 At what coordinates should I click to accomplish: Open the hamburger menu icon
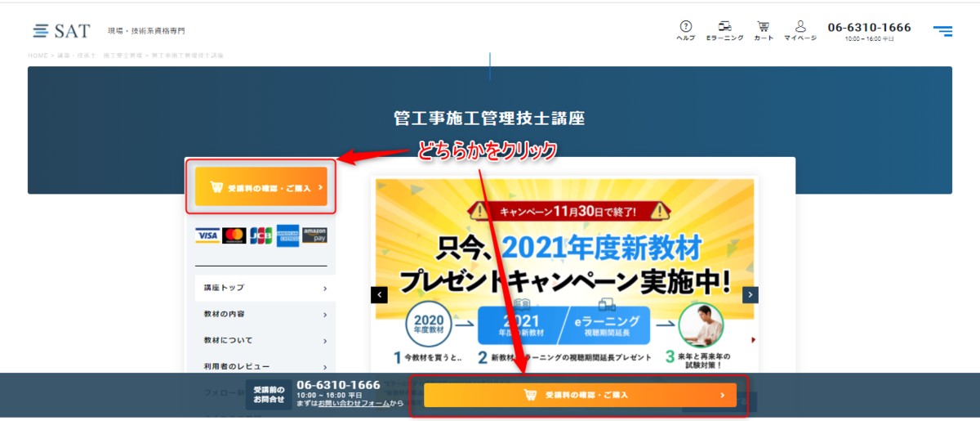coord(942,31)
